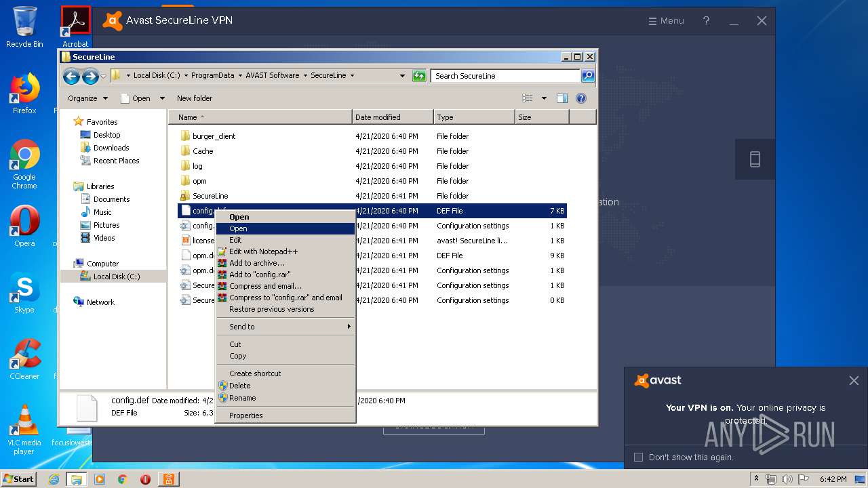Click the Explorer Back navigation button

(71, 77)
